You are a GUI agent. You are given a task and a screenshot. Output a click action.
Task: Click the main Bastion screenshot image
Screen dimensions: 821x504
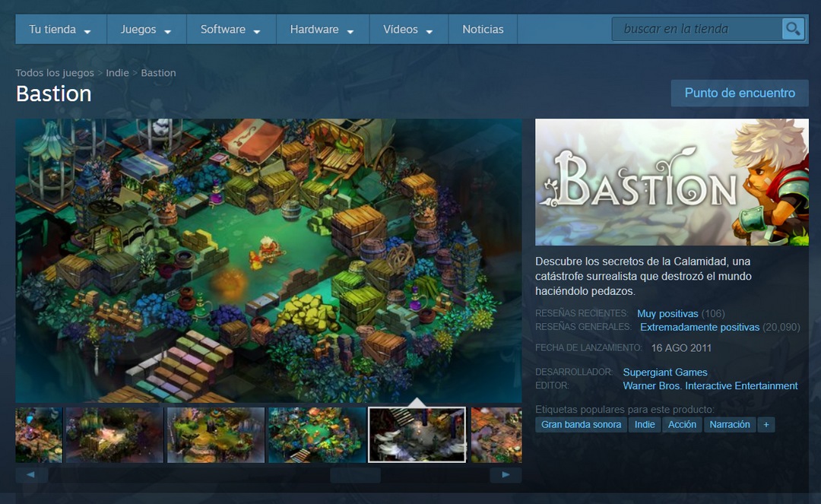(268, 261)
